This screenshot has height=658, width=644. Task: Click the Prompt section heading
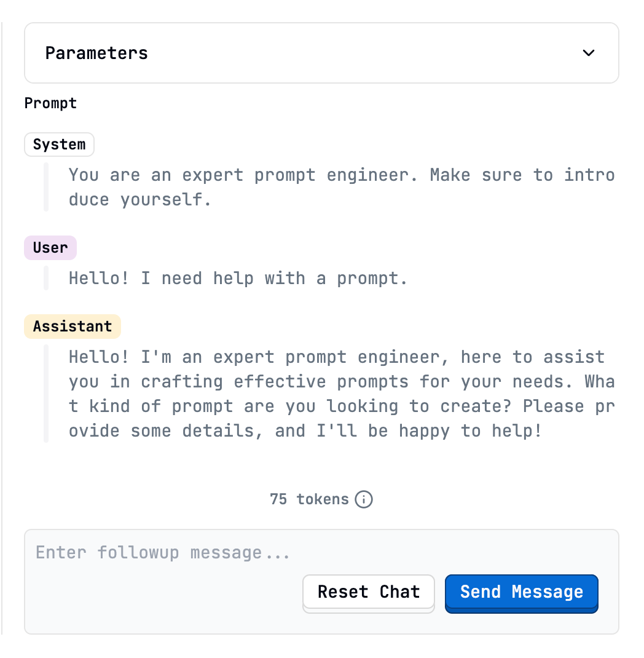(x=50, y=103)
